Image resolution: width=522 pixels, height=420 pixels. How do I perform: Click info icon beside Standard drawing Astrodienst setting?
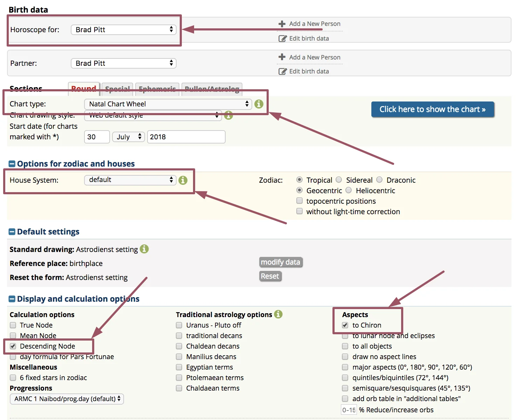click(144, 249)
